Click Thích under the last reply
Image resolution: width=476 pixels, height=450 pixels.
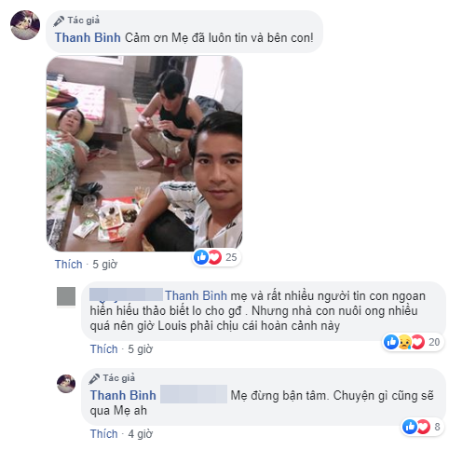[104, 434]
